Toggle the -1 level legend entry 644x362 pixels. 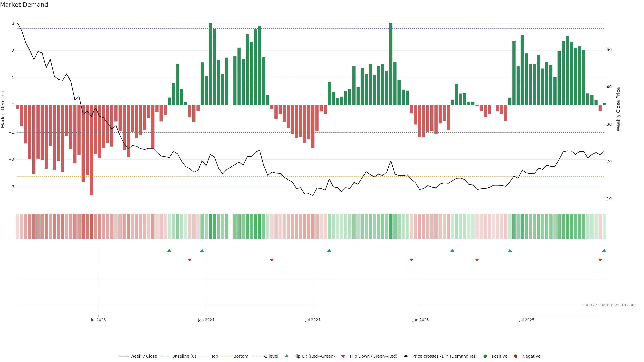point(271,356)
